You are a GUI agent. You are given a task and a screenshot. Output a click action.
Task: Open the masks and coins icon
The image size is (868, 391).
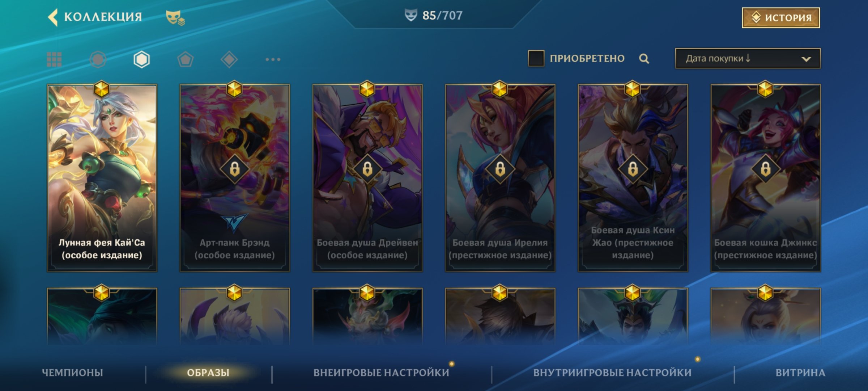pyautogui.click(x=175, y=18)
